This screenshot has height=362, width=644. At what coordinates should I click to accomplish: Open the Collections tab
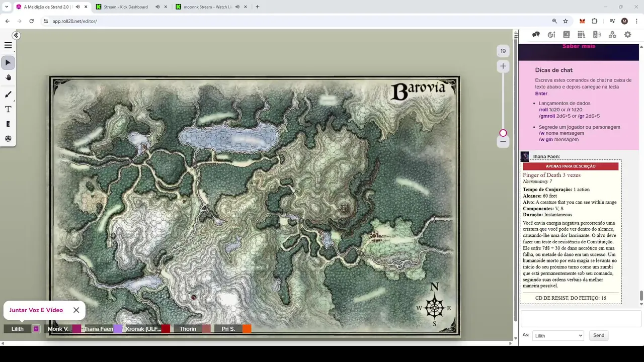click(x=612, y=35)
